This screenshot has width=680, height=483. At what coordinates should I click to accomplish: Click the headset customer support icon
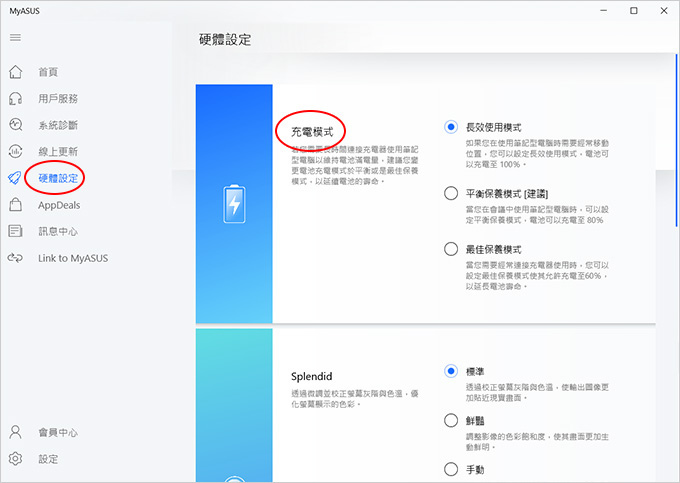(16, 98)
